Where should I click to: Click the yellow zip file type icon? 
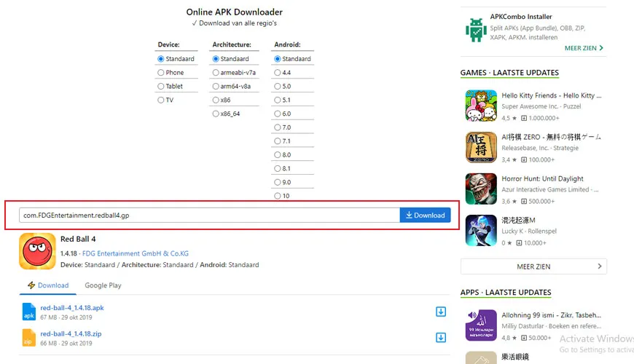(x=28, y=338)
